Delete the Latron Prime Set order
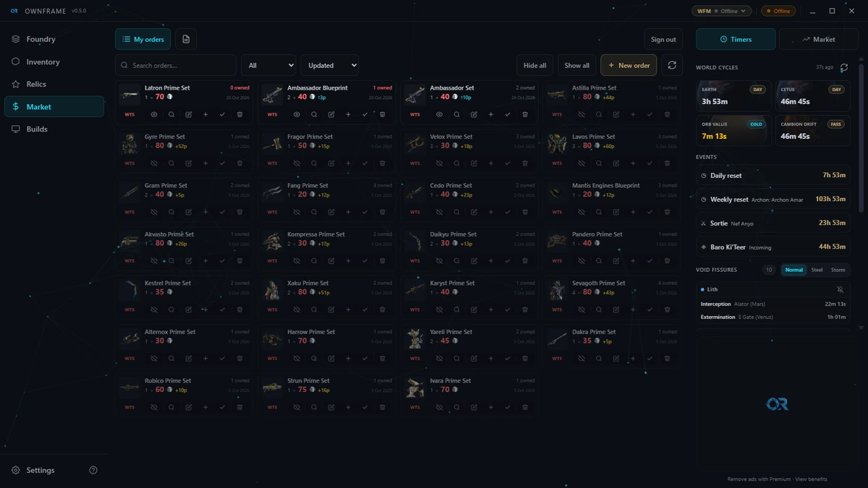 coord(239,114)
